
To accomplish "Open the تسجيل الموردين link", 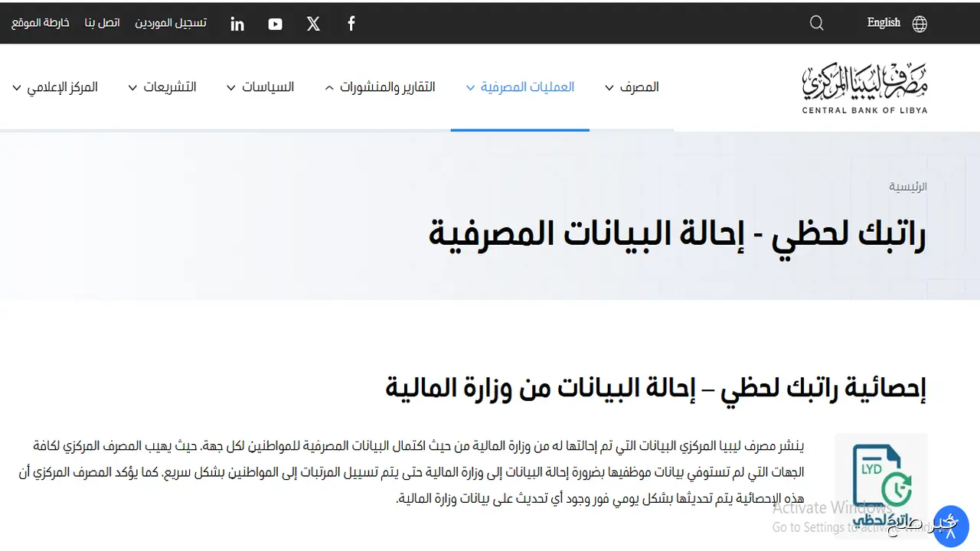I will (171, 22).
